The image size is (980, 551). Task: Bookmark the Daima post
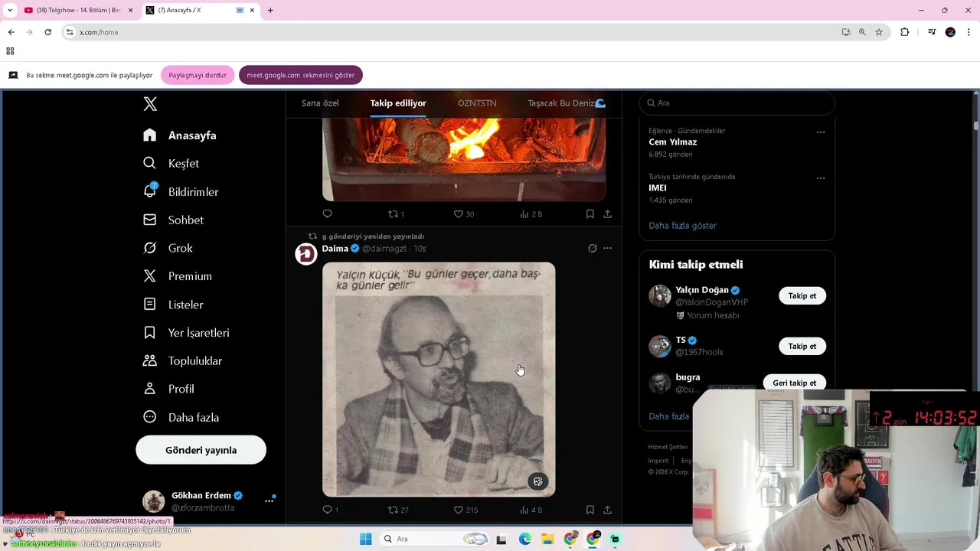[x=590, y=510]
